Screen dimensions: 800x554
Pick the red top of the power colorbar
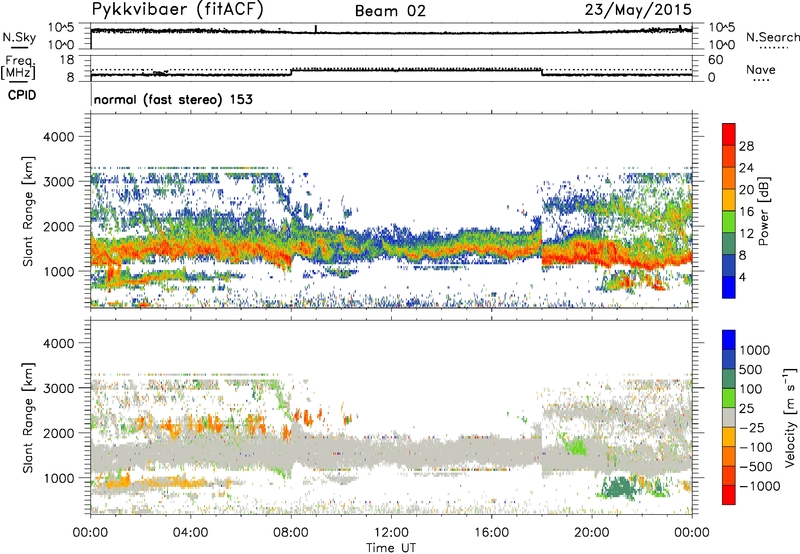tap(729, 134)
